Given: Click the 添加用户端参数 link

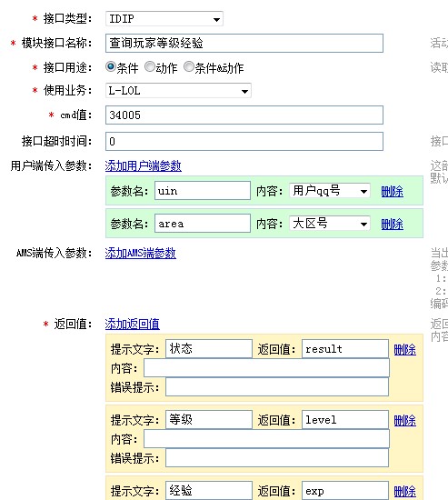Looking at the screenshot, I should tap(144, 165).
